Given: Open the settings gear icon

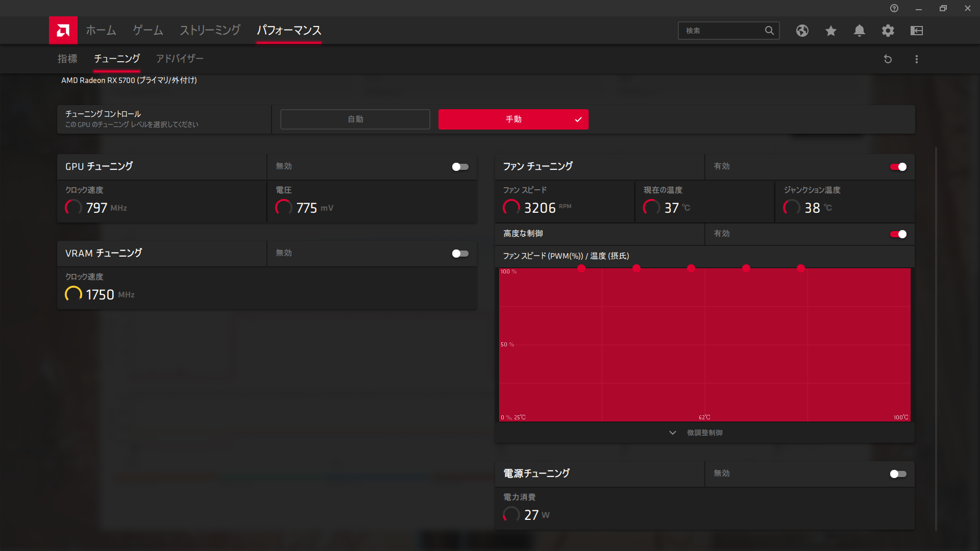Looking at the screenshot, I should (x=888, y=31).
